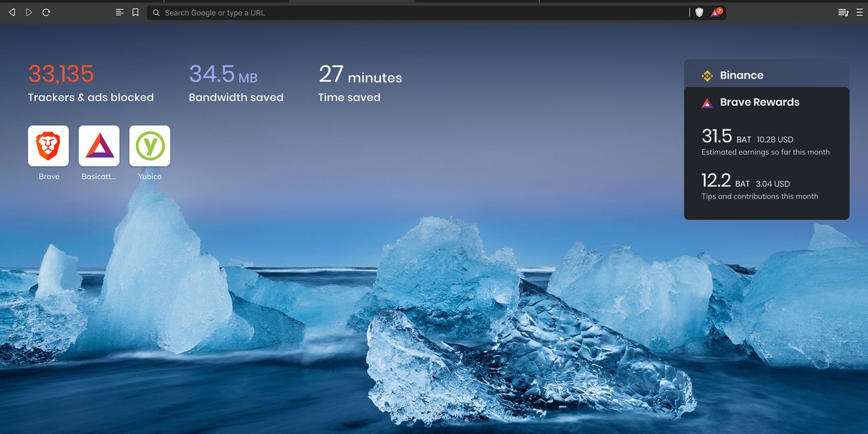Go back with the back arrow
Image resolution: width=868 pixels, height=434 pixels.
point(12,12)
